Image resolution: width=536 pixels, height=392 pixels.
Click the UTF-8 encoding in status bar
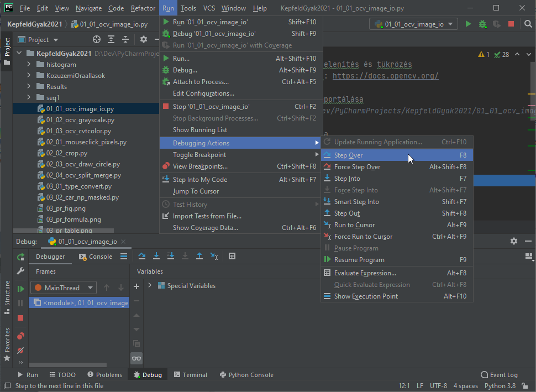(438, 386)
